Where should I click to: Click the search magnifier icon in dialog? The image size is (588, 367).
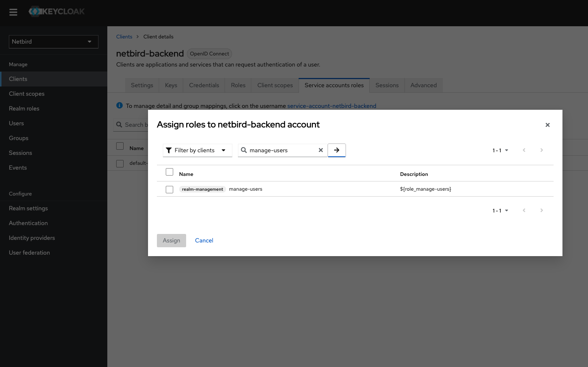[x=244, y=150]
